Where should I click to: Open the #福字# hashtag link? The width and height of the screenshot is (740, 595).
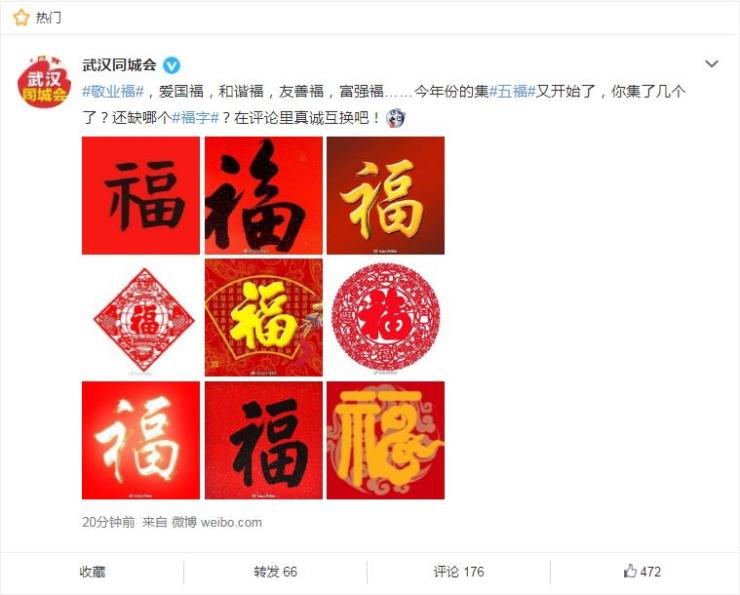click(x=195, y=117)
